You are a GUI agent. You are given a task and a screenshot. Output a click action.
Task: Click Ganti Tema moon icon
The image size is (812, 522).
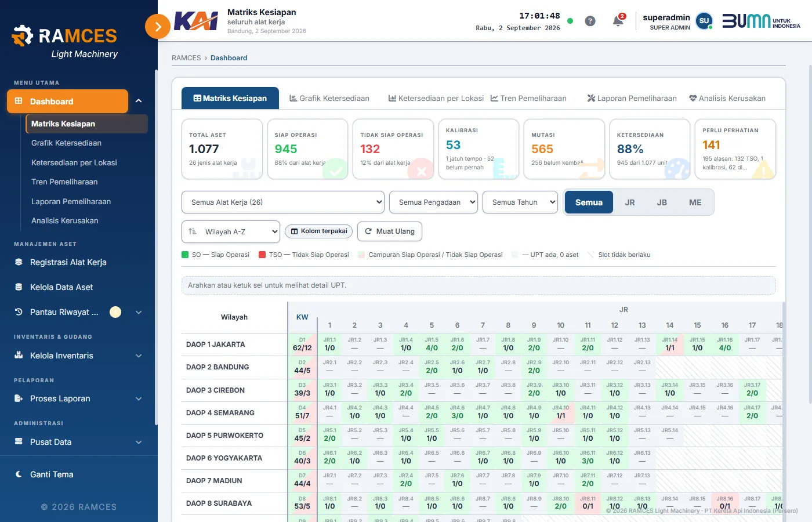(19, 474)
